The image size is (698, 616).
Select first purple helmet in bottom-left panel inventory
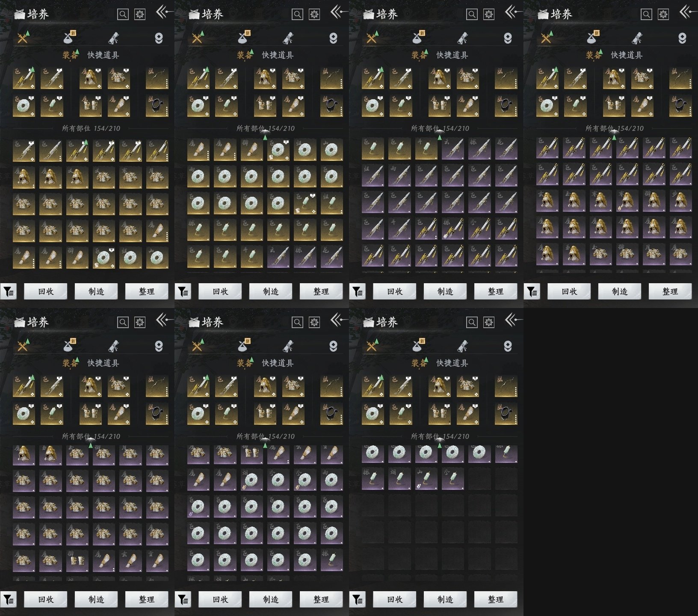[24, 455]
